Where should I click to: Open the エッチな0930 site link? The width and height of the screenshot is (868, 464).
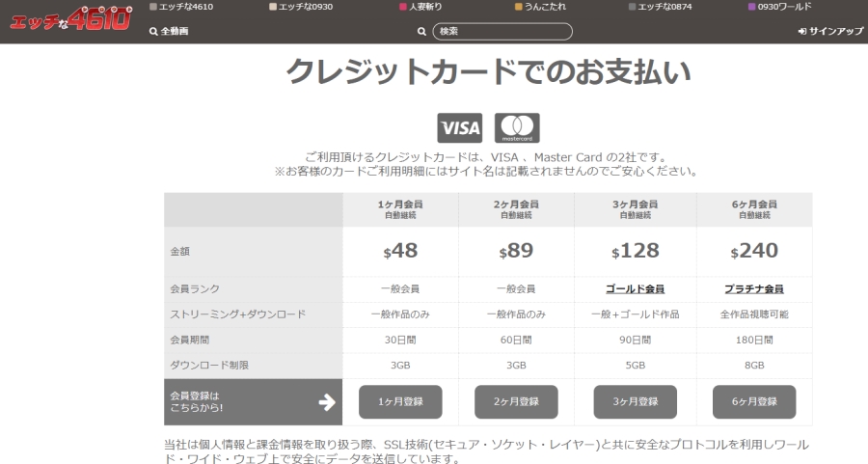click(x=307, y=7)
